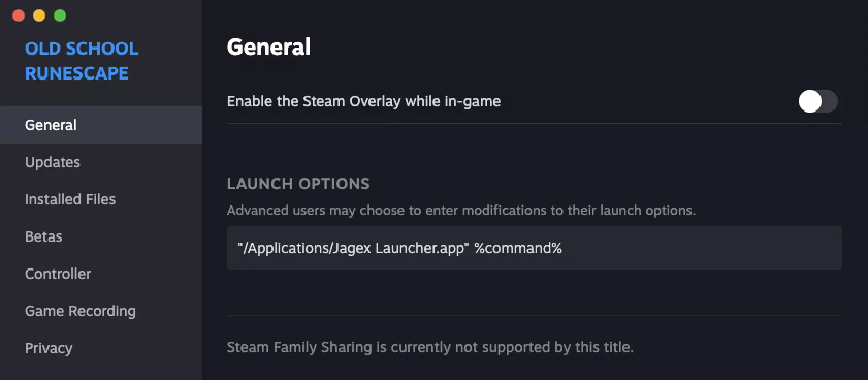868x380 pixels.
Task: Click the General page heading
Action: [269, 47]
